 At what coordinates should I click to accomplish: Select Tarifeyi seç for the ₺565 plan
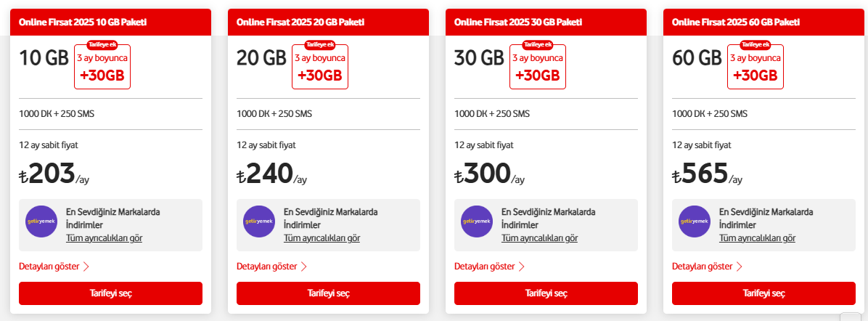tap(763, 293)
